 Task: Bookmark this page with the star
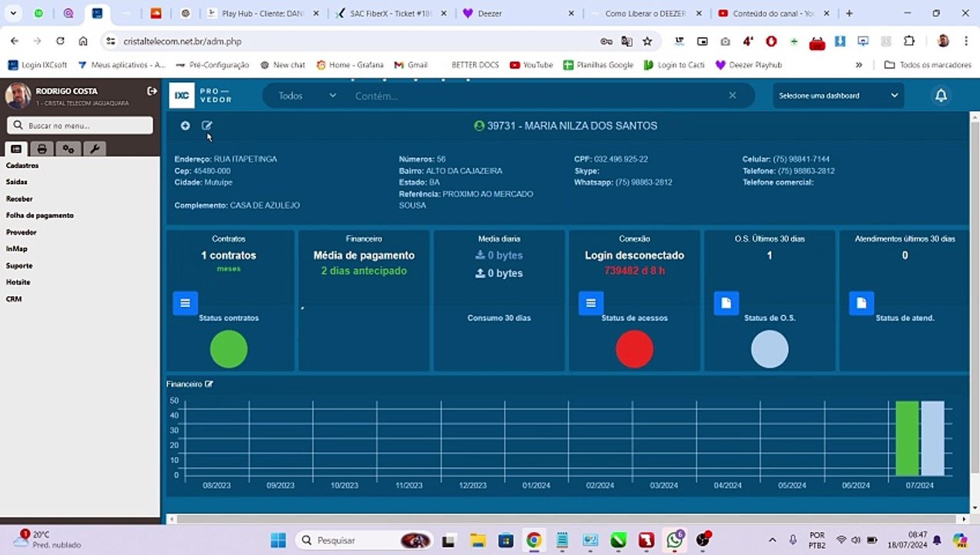(x=647, y=41)
